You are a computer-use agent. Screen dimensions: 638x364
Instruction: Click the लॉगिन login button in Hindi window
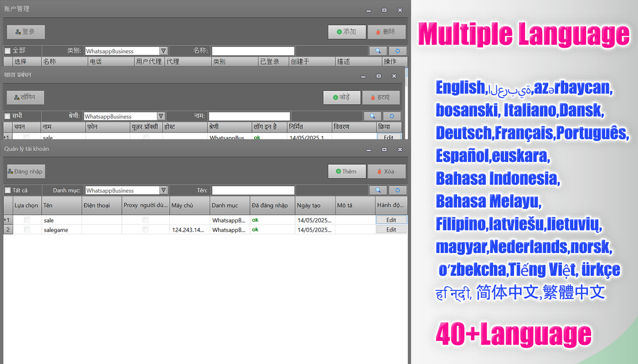point(25,97)
